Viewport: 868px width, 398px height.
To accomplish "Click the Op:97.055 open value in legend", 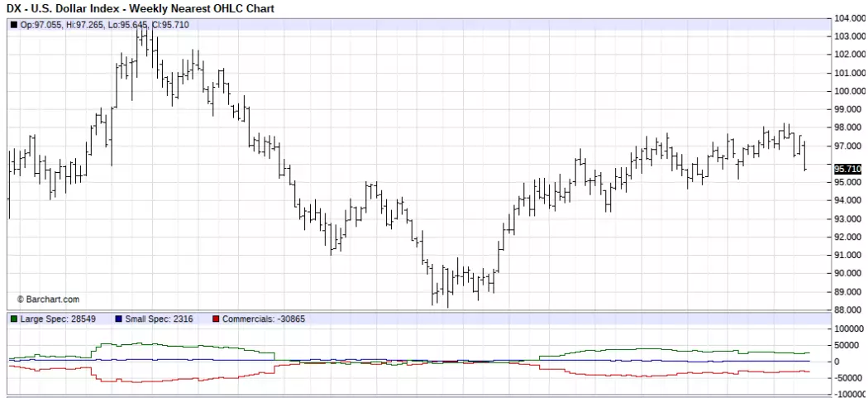I will (41, 25).
